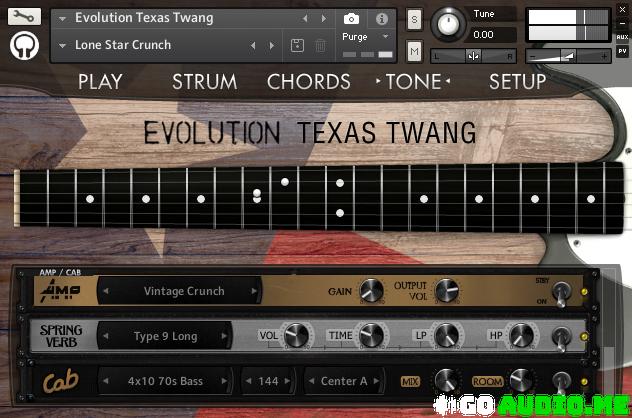This screenshot has width=632, height=418.
Task: Click the Mute M button
Action: (x=415, y=52)
